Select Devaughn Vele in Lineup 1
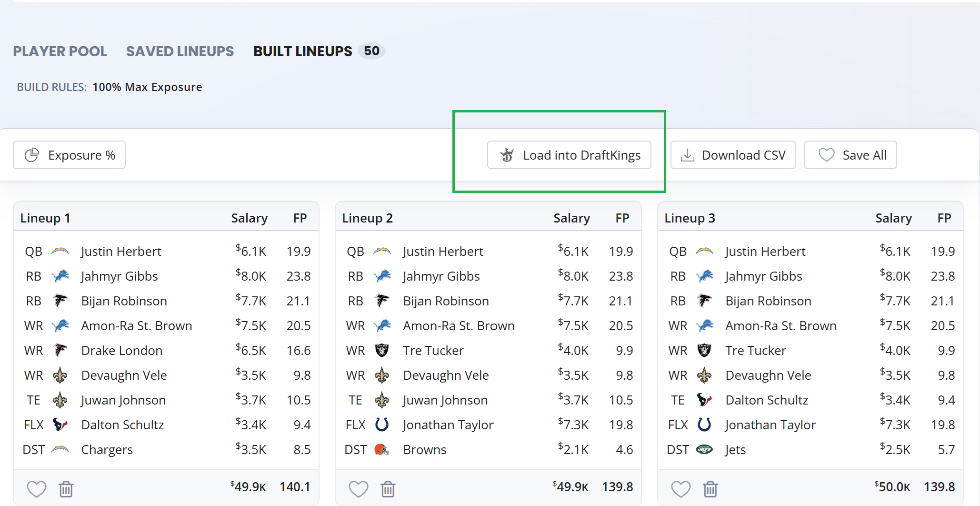The width and height of the screenshot is (980, 506). pos(124,375)
